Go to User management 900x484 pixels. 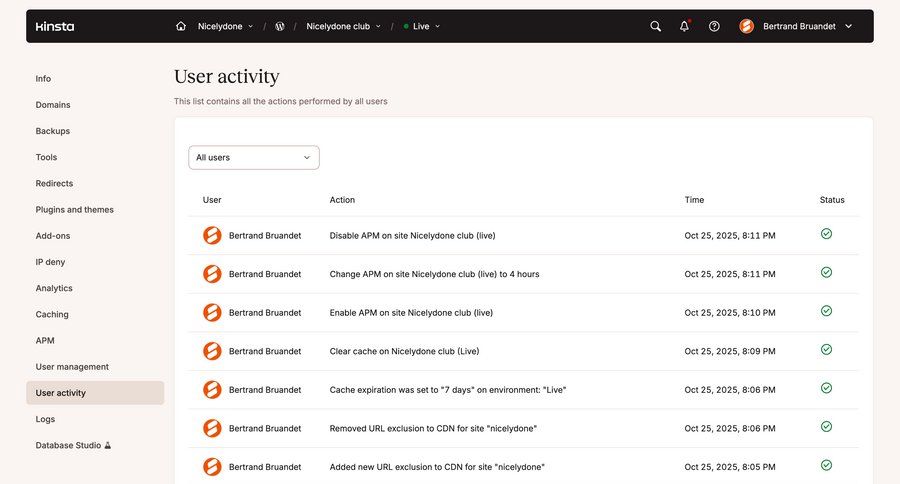(72, 367)
